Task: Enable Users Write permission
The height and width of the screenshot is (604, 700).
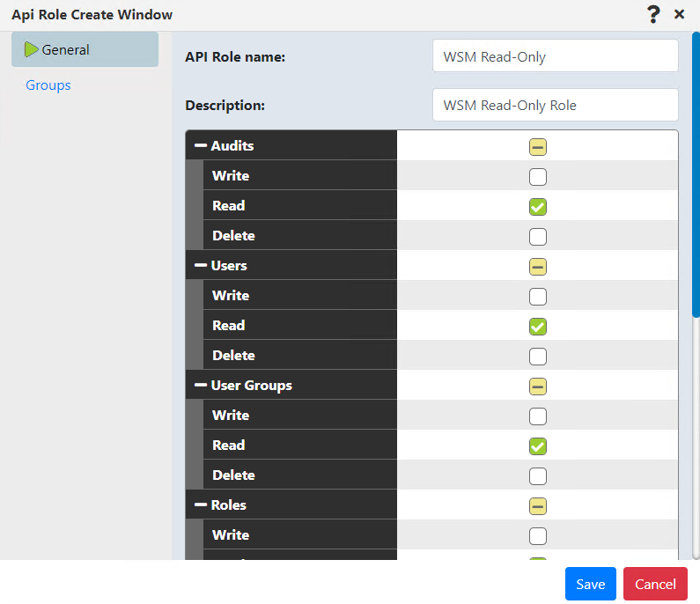Action: pos(537,297)
